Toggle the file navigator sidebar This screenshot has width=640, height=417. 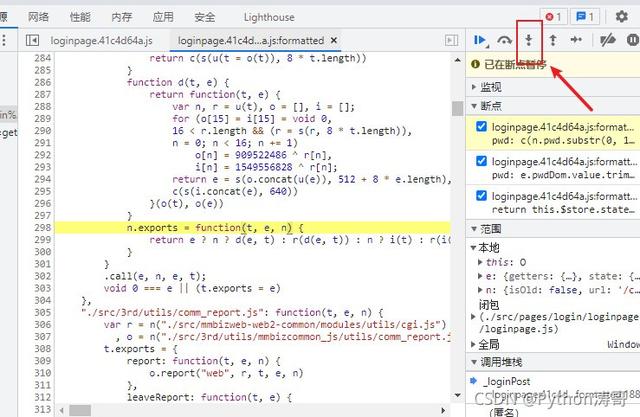pos(32,40)
